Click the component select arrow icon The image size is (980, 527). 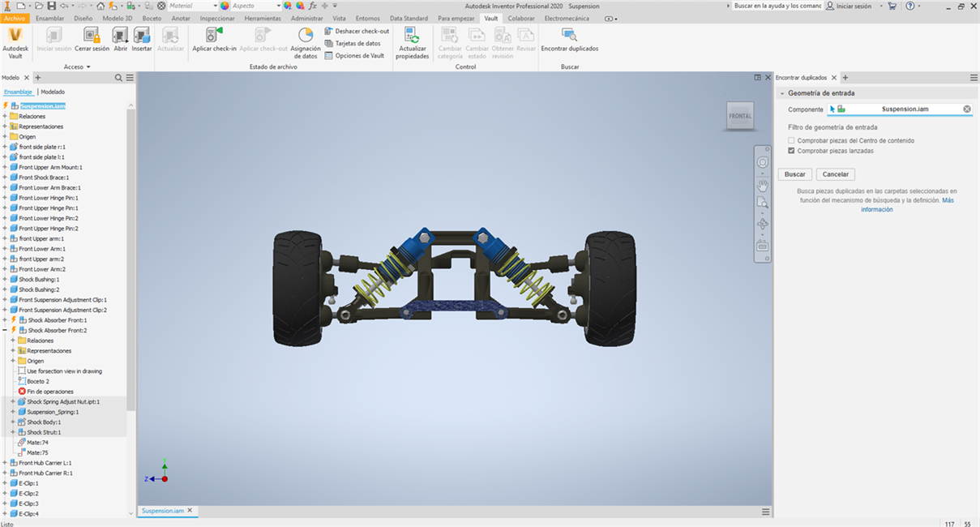click(x=832, y=109)
